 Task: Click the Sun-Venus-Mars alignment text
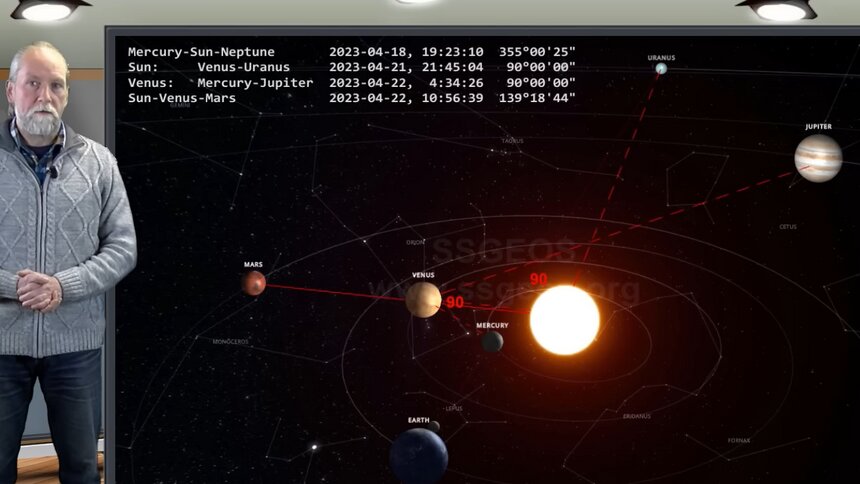click(182, 98)
